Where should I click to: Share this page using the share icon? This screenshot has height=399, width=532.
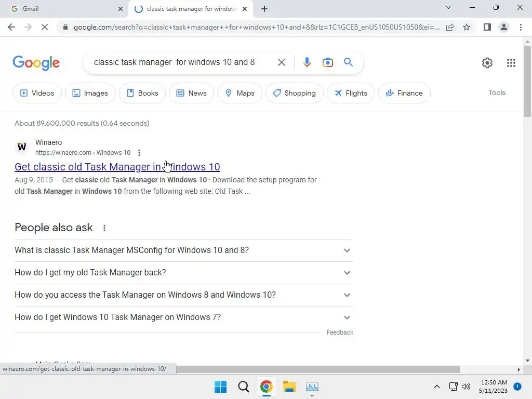coord(450,27)
